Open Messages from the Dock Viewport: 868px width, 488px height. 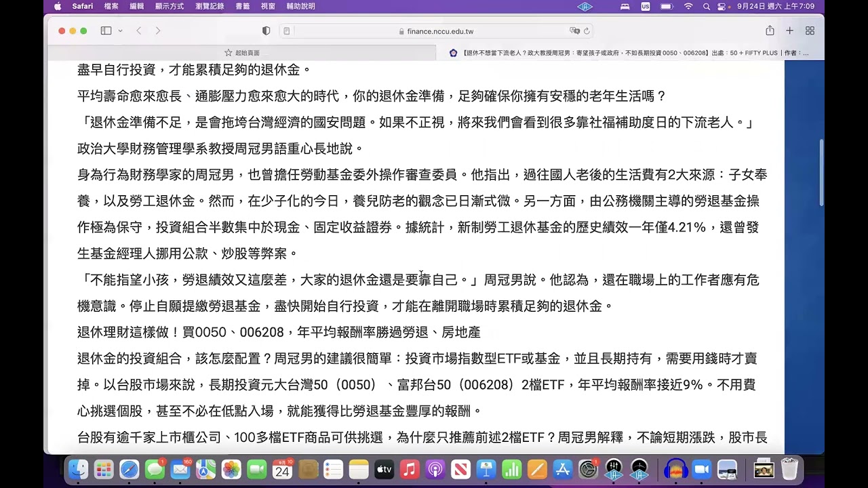(x=155, y=469)
